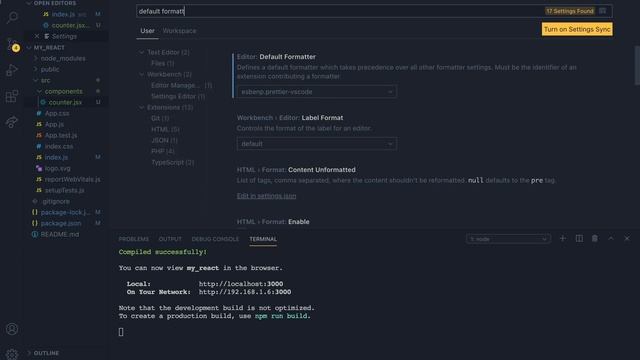Open the Search view in activity bar
This screenshot has width=640, height=360.
(12, 17)
